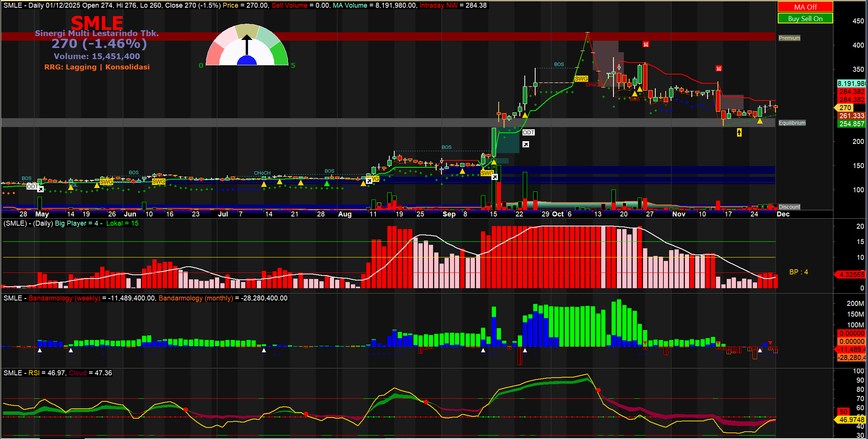Click the SWG label near the October peak
Viewport: 868px width, 439px height.
pyautogui.click(x=581, y=79)
